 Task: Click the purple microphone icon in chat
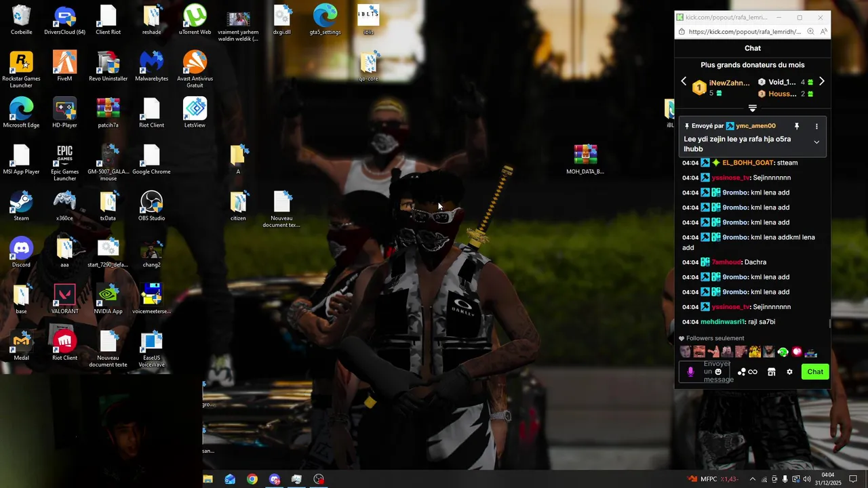691,371
